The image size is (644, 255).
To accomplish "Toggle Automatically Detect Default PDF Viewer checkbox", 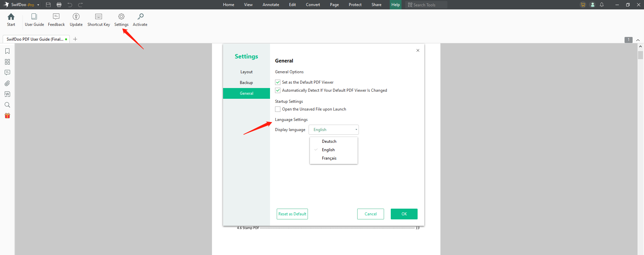I will pyautogui.click(x=278, y=90).
